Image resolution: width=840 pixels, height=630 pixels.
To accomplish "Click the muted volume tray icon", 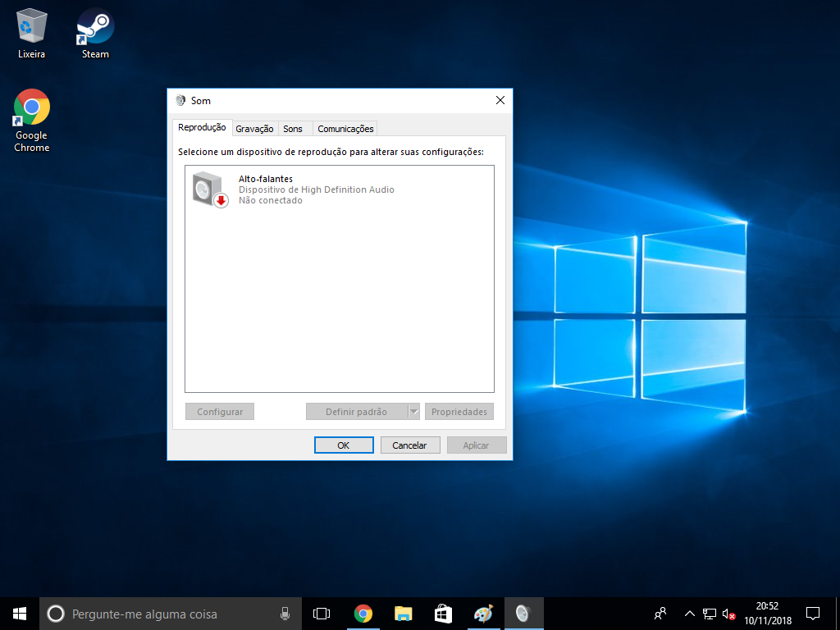I will 728,614.
